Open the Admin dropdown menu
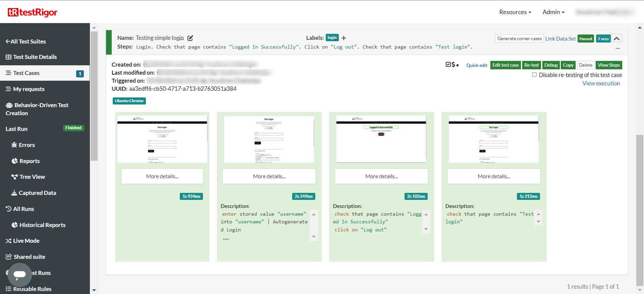Image resolution: width=644 pixels, height=294 pixels. [553, 12]
